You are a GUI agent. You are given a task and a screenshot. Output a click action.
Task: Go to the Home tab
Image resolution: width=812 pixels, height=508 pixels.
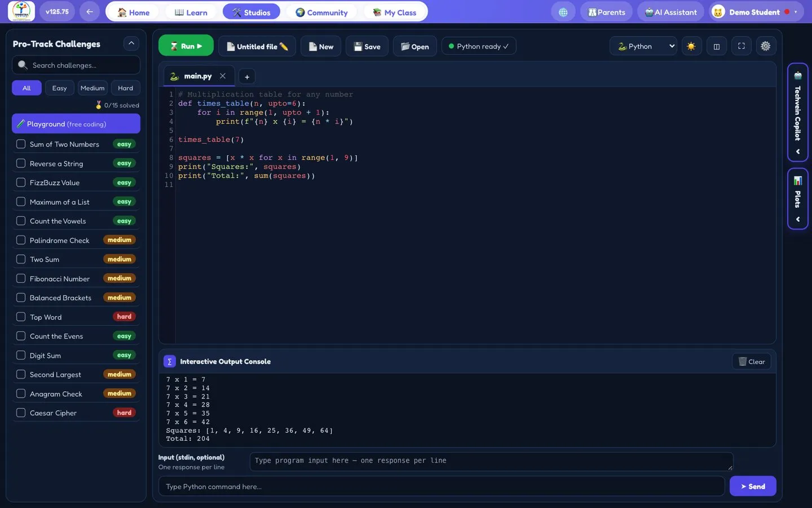tap(134, 12)
